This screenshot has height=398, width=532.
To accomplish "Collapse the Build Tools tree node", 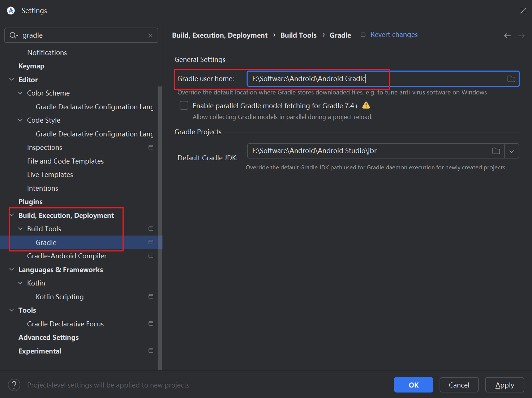I will (20, 229).
